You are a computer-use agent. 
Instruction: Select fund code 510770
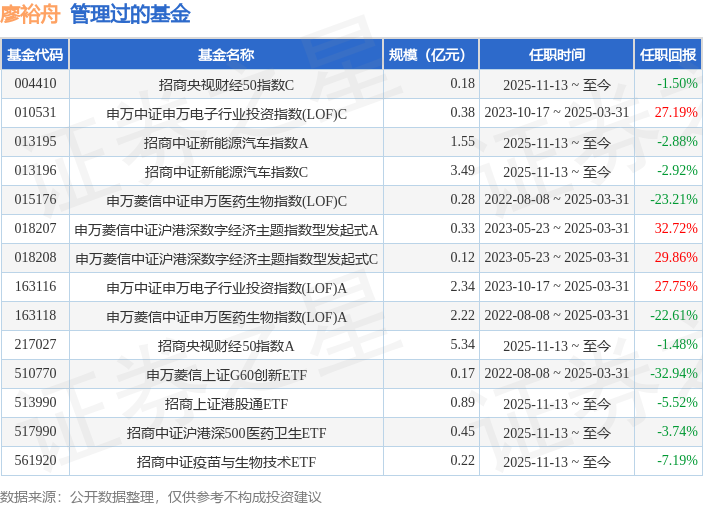(35, 373)
